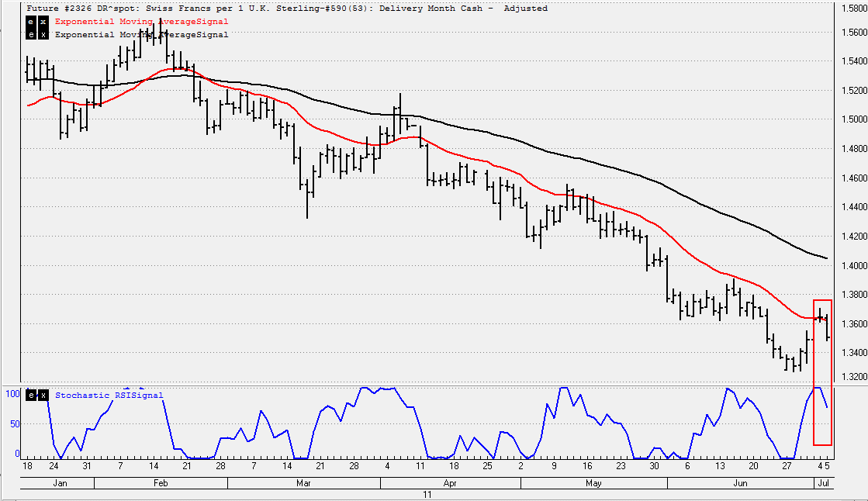This screenshot has height=501, width=868.
Task: Click the date tick label 30 on the time axis
Action: [655, 466]
